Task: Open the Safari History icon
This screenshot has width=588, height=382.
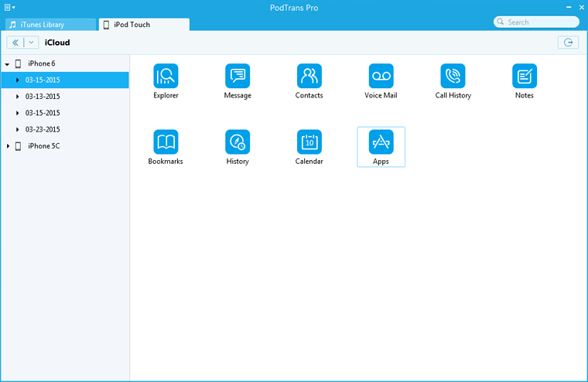Action: [x=238, y=142]
